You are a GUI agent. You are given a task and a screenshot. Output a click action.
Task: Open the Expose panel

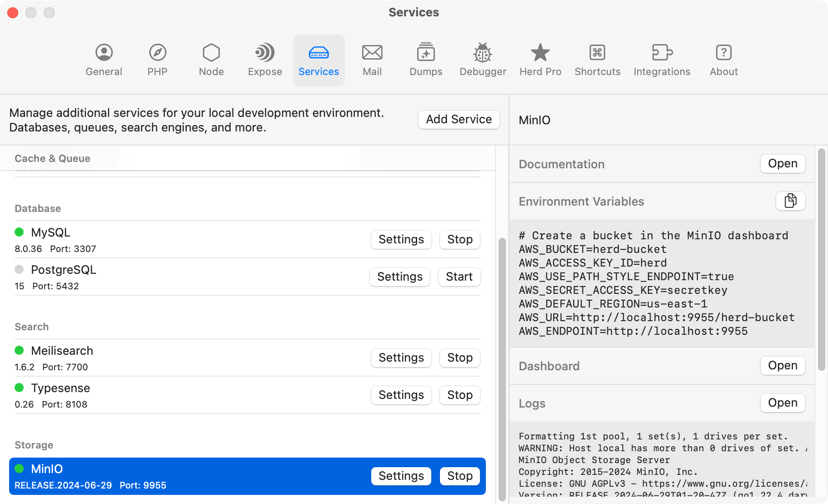coord(264,59)
